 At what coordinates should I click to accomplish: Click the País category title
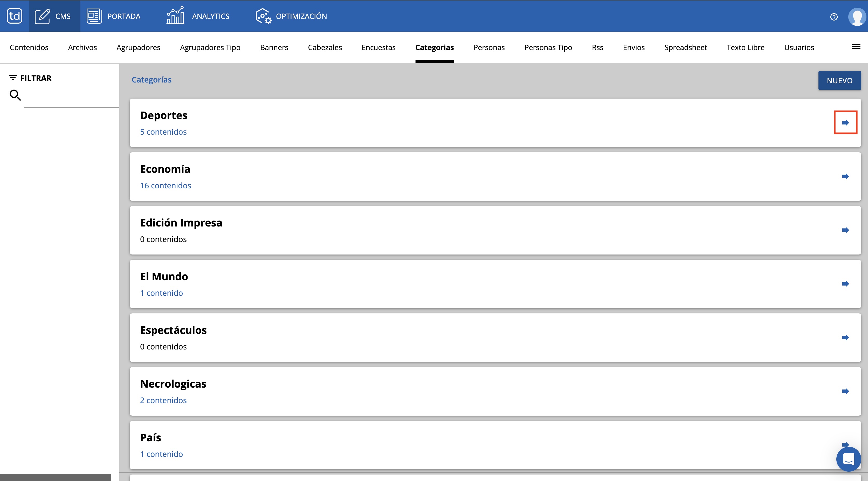pyautogui.click(x=151, y=437)
